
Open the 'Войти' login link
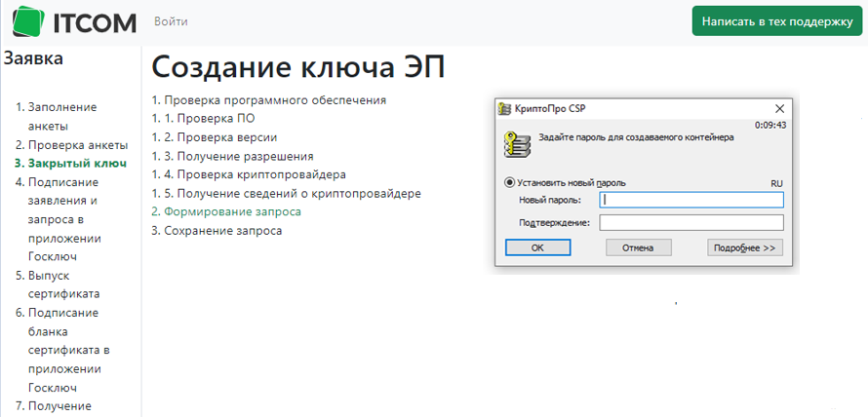(x=171, y=20)
